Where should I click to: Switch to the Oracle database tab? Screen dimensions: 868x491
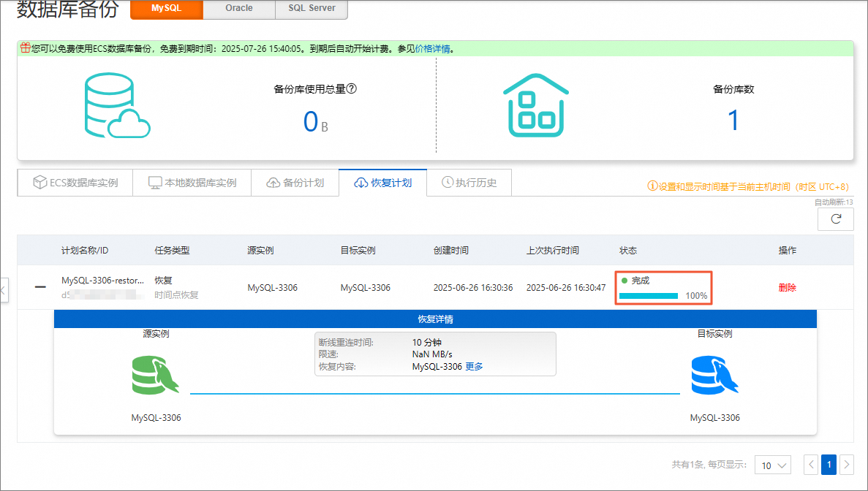(239, 9)
